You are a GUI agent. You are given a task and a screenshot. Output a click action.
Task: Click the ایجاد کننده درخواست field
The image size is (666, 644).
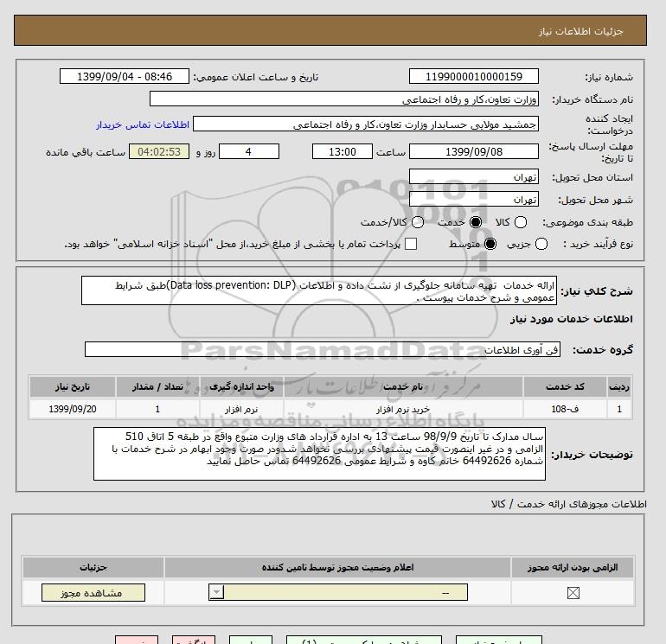(366, 124)
